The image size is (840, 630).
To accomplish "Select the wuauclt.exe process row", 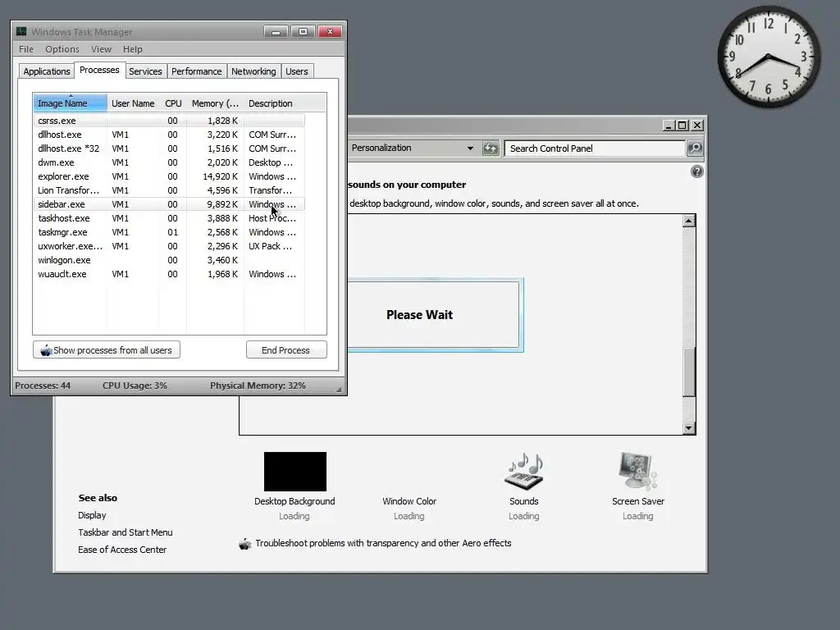I will click(x=169, y=274).
